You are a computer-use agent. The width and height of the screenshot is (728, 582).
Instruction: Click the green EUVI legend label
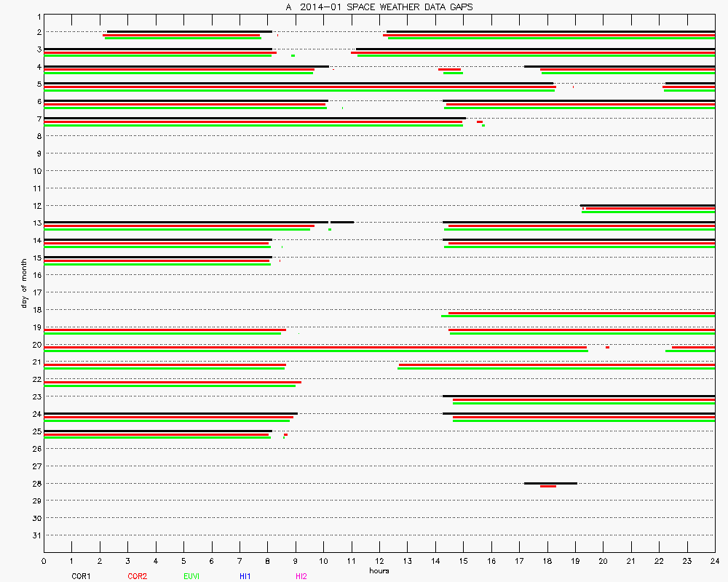click(191, 576)
